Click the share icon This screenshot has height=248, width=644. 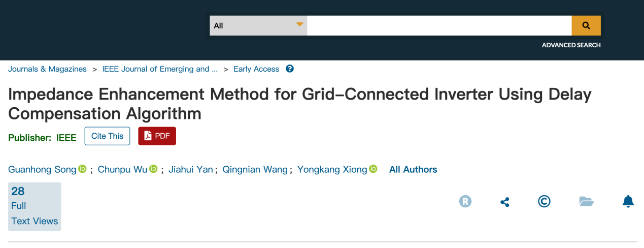pyautogui.click(x=504, y=202)
